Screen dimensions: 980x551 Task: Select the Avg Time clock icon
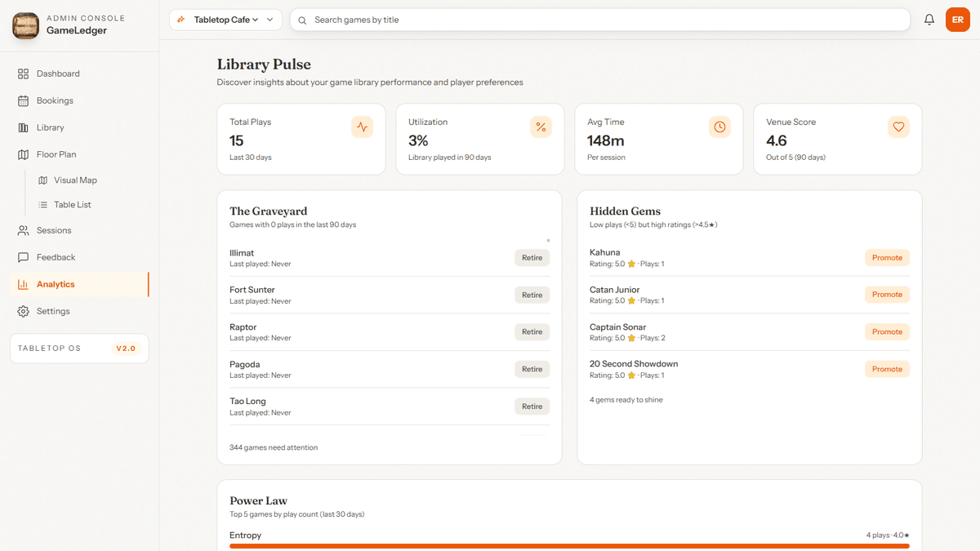point(719,127)
